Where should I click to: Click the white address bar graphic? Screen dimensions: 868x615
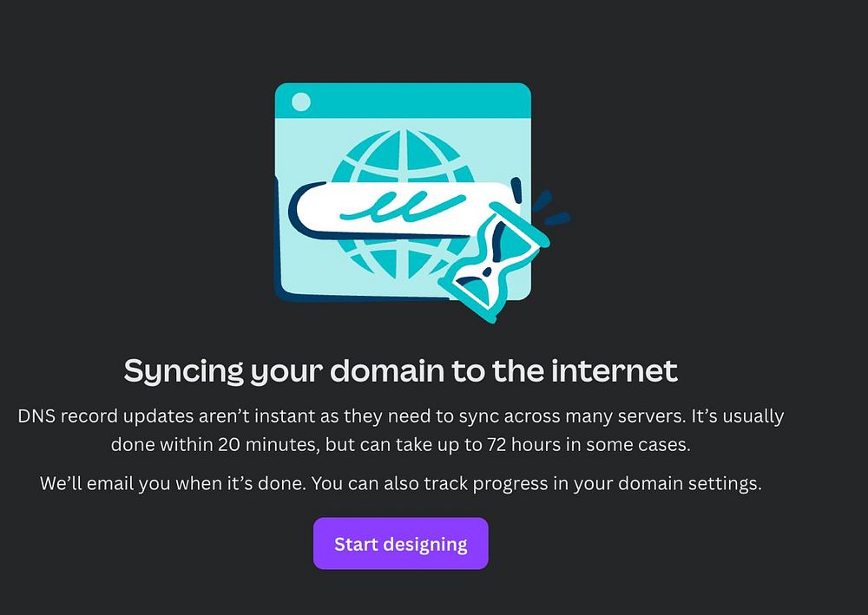pyautogui.click(x=406, y=209)
